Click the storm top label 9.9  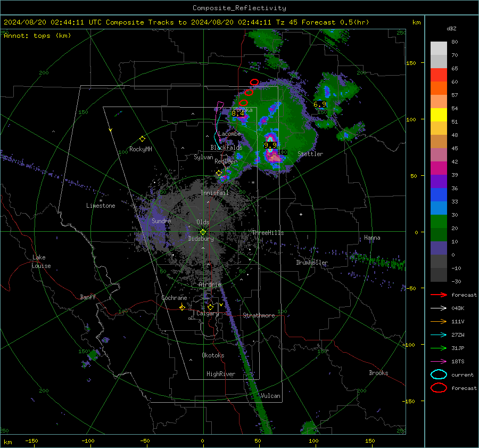270,145
